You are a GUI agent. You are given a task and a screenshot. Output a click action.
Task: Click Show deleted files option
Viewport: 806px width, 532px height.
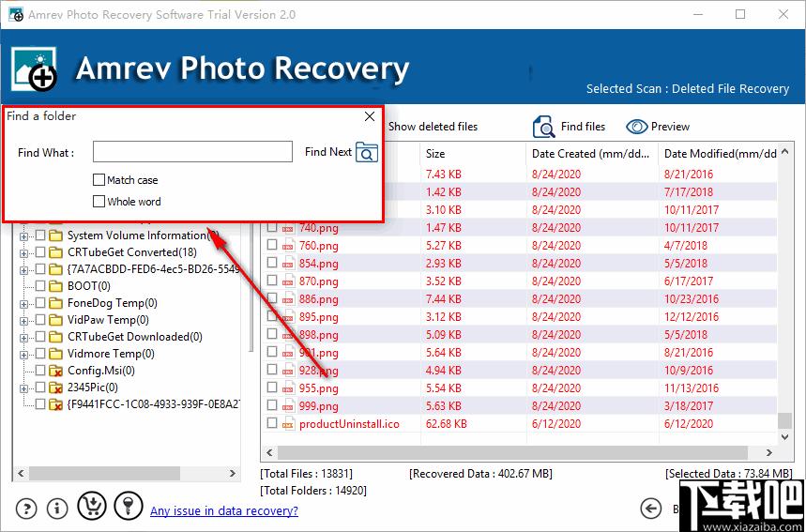point(433,127)
